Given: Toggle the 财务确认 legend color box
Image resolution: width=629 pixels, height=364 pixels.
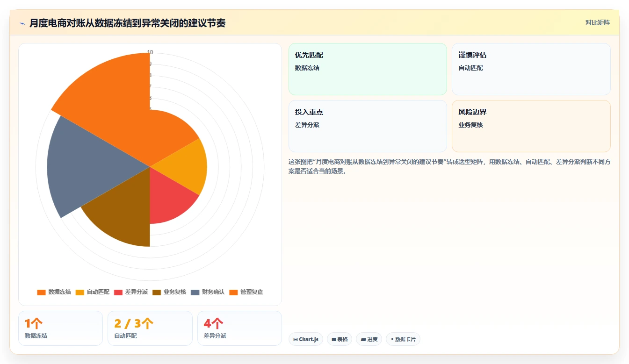Looking at the screenshot, I should pos(195,292).
